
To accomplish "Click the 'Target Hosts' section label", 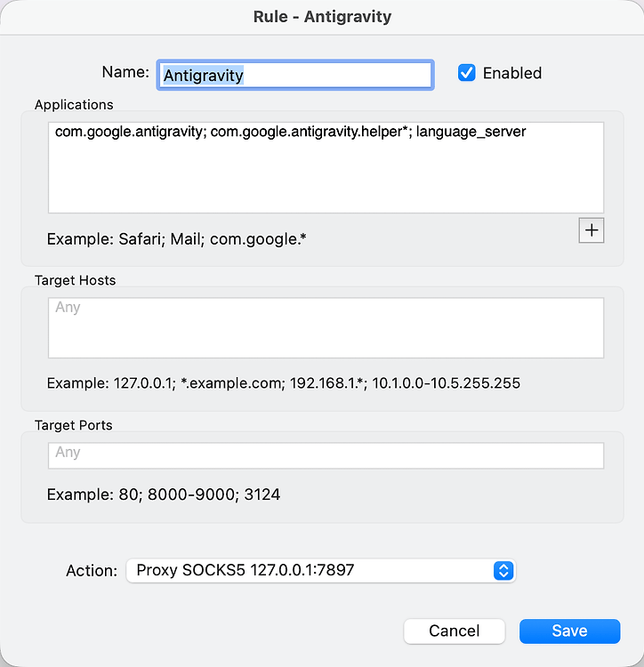I will (x=76, y=280).
